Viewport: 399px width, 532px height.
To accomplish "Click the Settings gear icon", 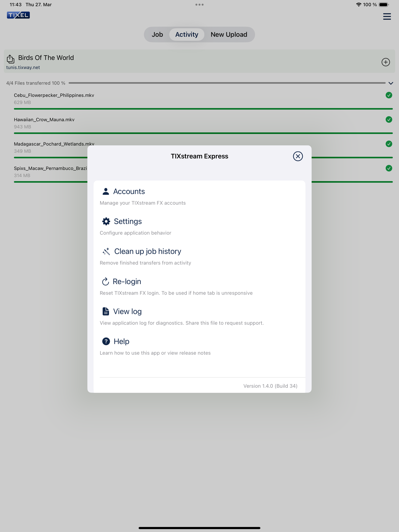I will (106, 221).
